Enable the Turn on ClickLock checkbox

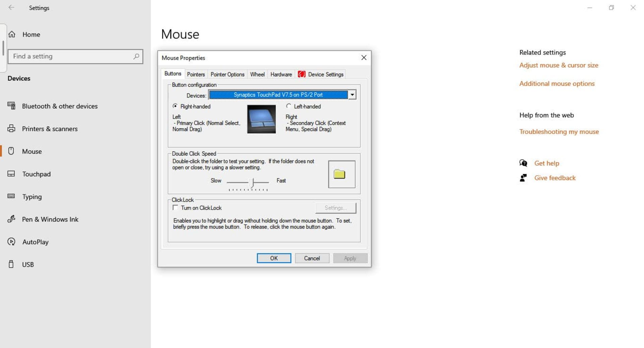[x=175, y=208]
